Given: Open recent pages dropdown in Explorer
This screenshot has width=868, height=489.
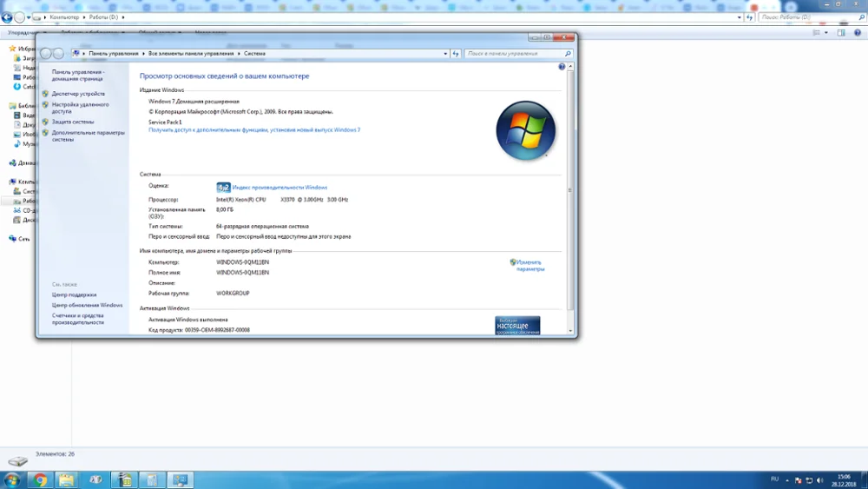Looking at the screenshot, I should 29,17.
